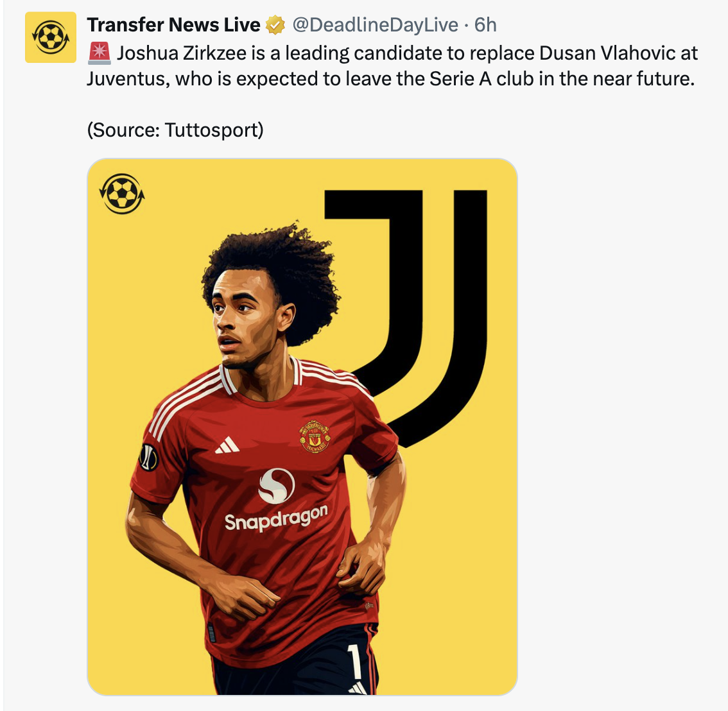
Task: Open the @DeadlineDayLive handle link
Action: [x=375, y=25]
